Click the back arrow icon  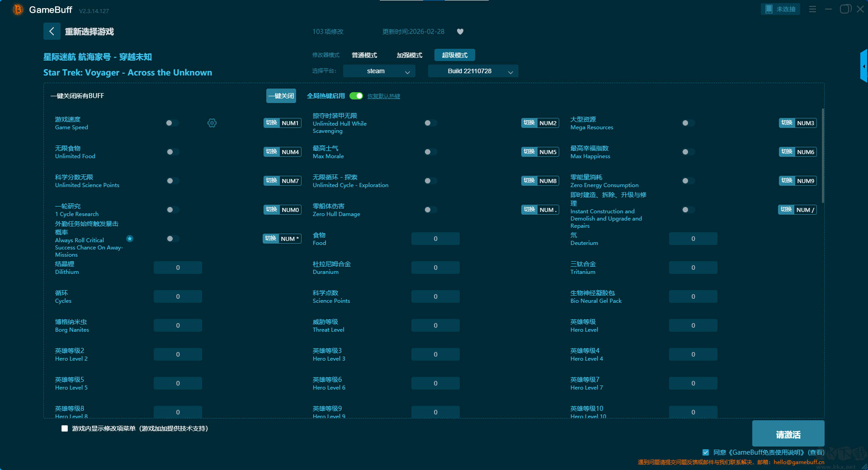[52, 31]
